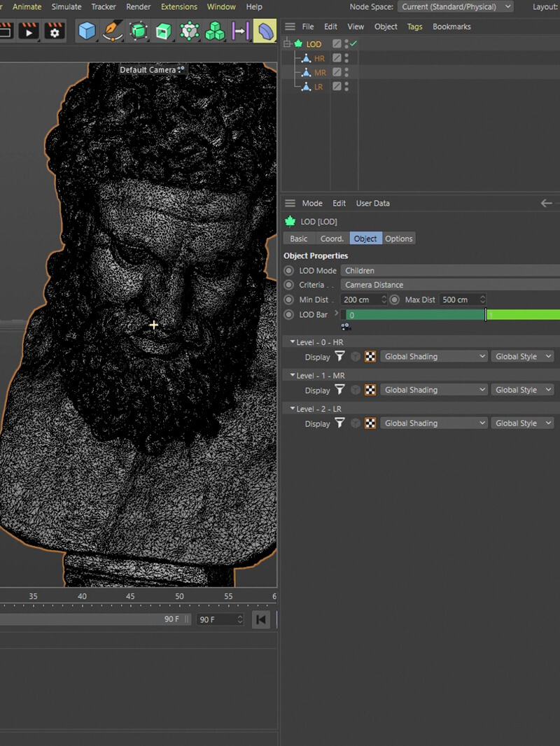The height and width of the screenshot is (746, 560).
Task: Open Deformer Bend highlighted icon
Action: 265,31
